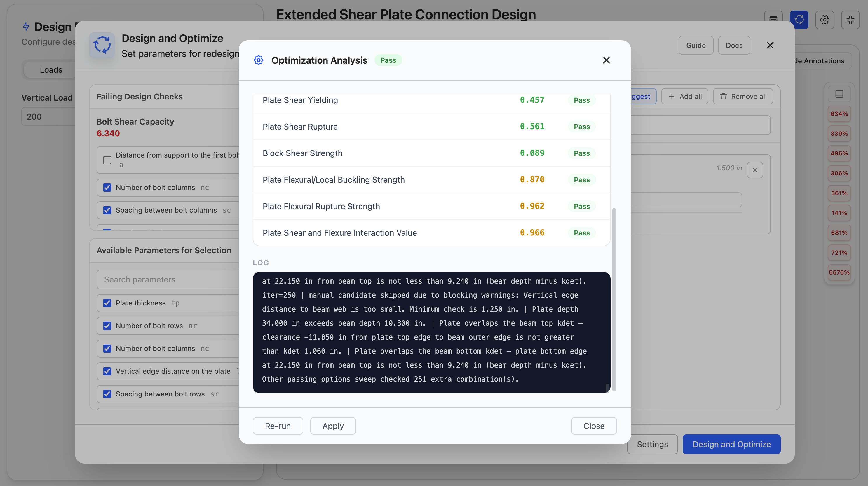Click the Optimization Analysis gear icon
The image size is (868, 486).
pyautogui.click(x=259, y=60)
